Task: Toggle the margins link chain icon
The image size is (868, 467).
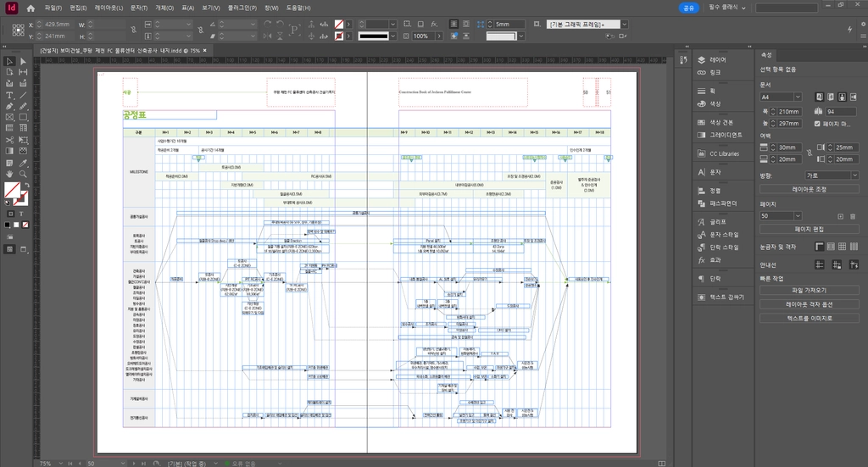Action: 809,153
